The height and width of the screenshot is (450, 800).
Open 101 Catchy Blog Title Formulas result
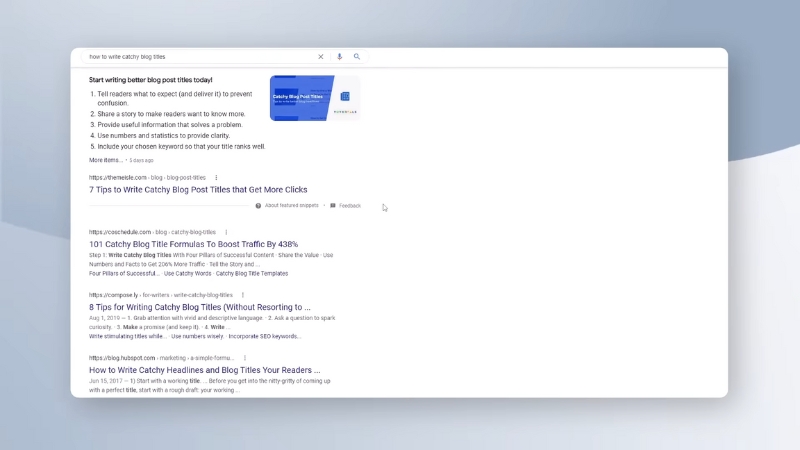coord(193,244)
